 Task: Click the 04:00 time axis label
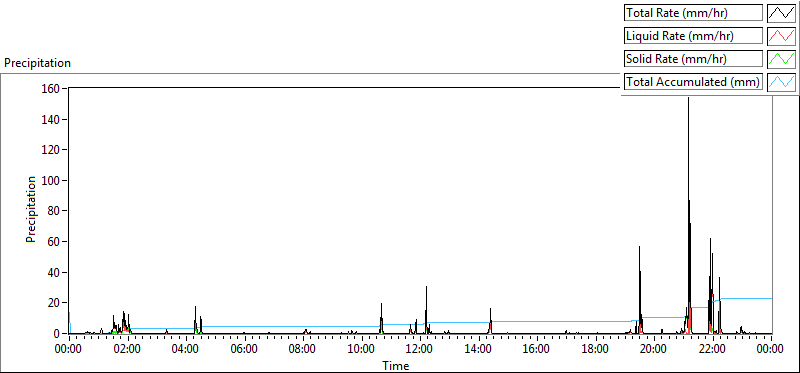pos(185,350)
